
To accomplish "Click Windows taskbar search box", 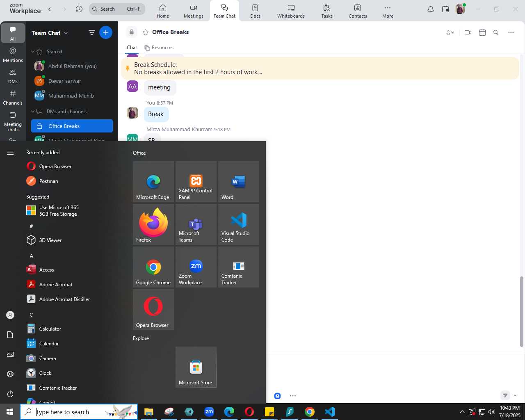I will pyautogui.click(x=79, y=412).
